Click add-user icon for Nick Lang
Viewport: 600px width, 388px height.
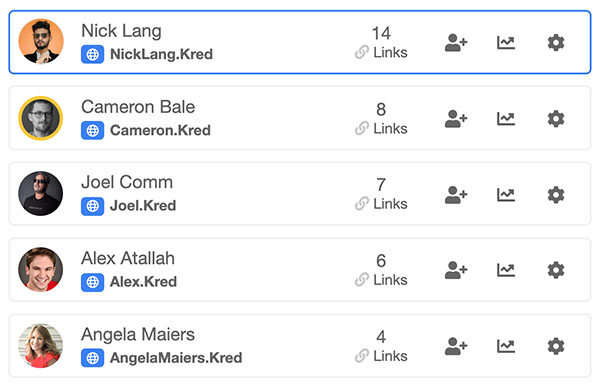(456, 42)
